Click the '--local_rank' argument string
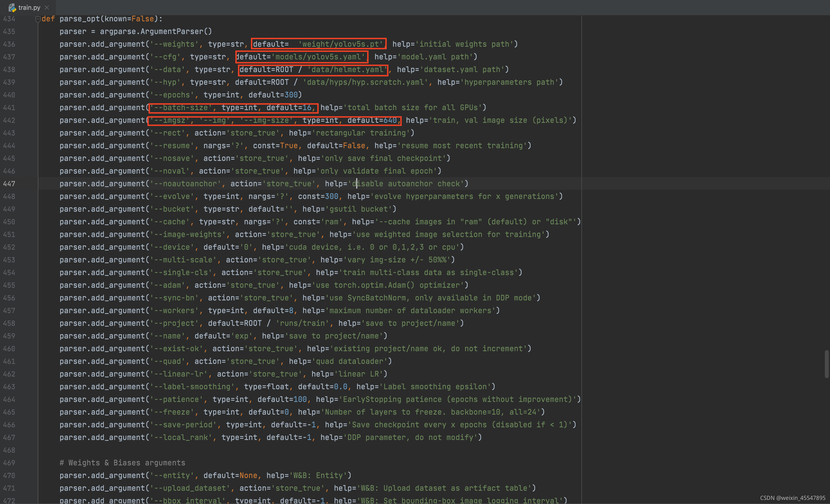This screenshot has width=830, height=504. 181,437
